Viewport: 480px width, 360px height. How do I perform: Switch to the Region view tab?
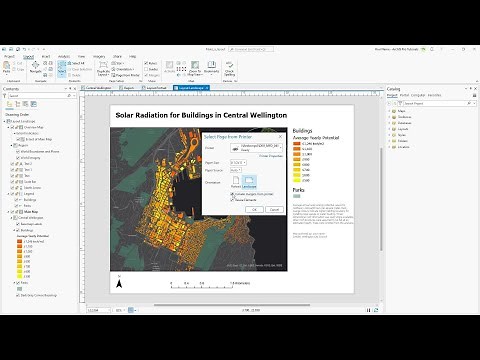point(128,88)
